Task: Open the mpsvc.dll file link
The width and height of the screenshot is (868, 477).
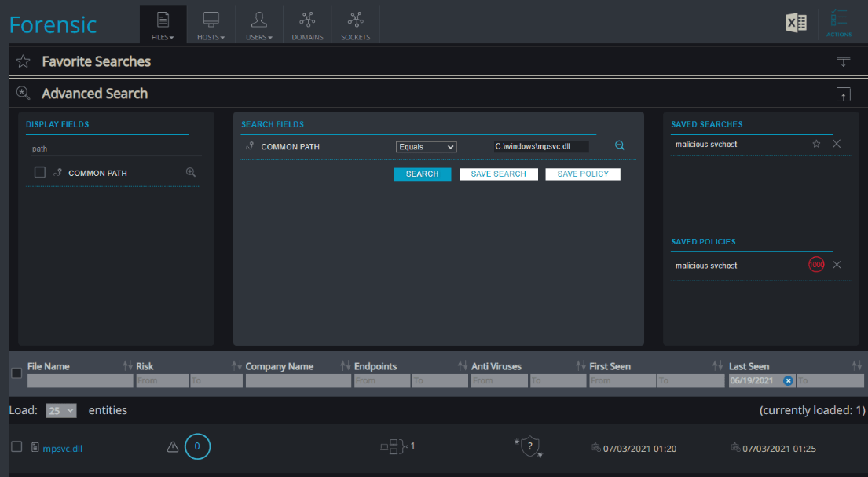Action: (63, 449)
